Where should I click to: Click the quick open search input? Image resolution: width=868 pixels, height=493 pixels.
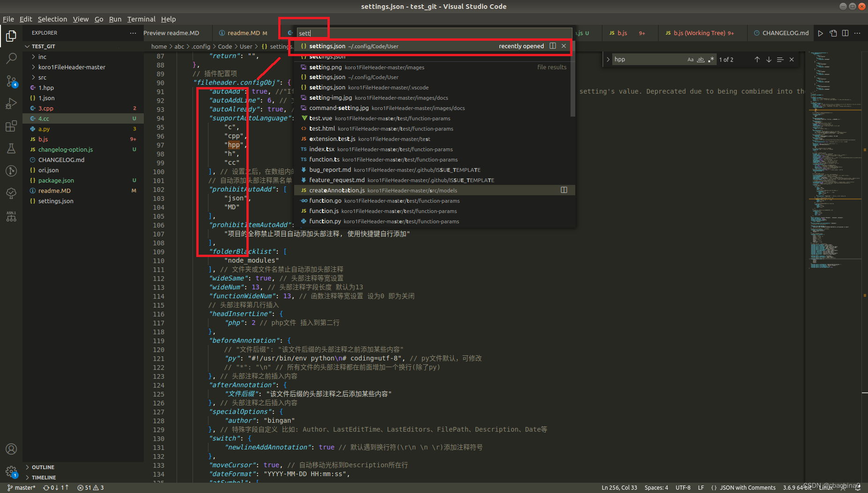(x=434, y=33)
